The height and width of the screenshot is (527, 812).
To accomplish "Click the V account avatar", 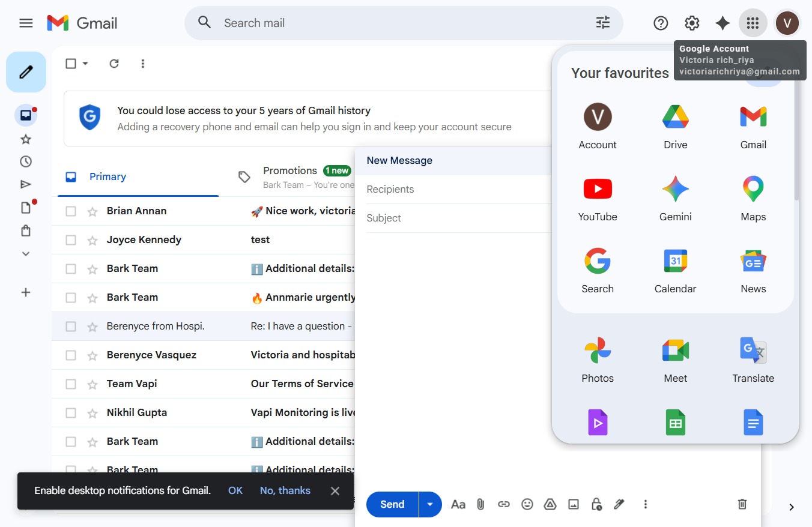I will (787, 23).
